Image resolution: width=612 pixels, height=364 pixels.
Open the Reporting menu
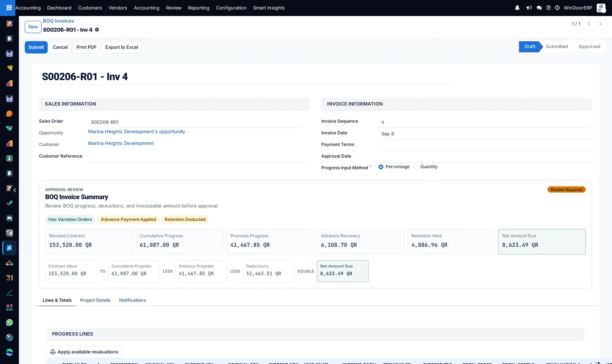(199, 8)
